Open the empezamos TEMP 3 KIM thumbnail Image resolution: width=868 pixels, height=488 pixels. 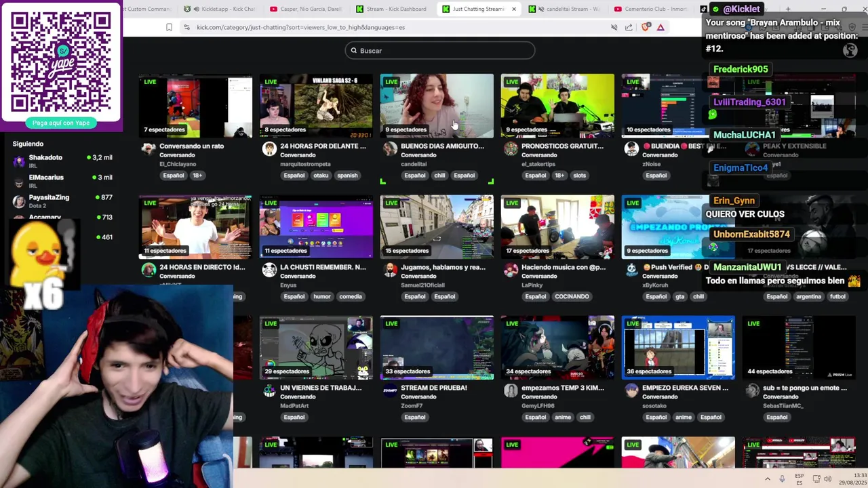click(x=557, y=348)
